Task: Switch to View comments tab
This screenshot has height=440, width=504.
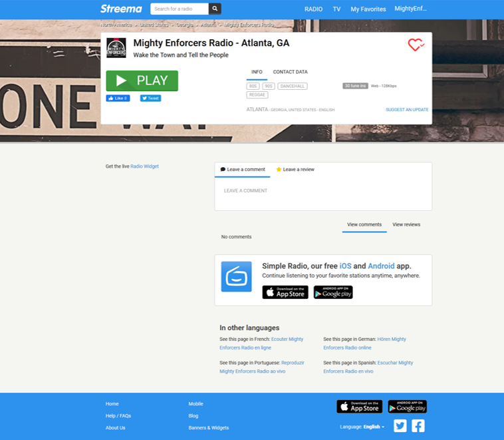Action: [364, 225]
